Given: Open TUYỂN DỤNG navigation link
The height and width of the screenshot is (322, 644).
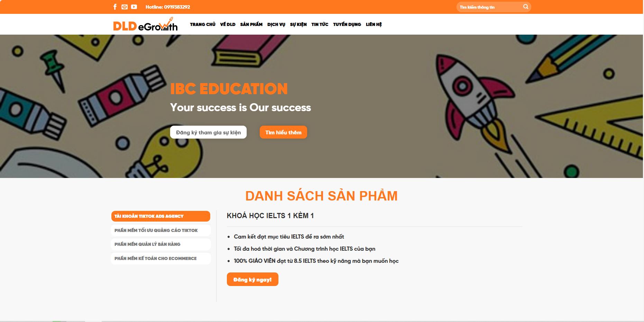Looking at the screenshot, I should pos(347,24).
